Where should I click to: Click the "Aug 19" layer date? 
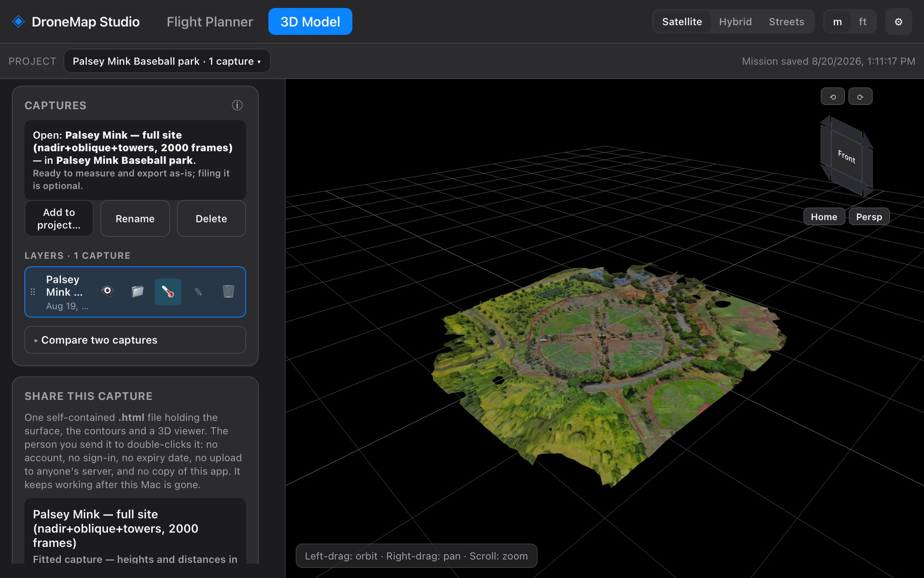tap(67, 306)
